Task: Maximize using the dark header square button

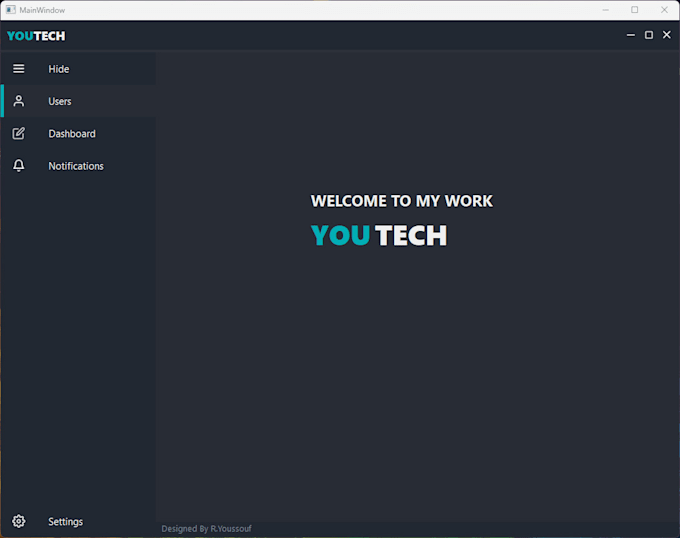Action: (649, 35)
